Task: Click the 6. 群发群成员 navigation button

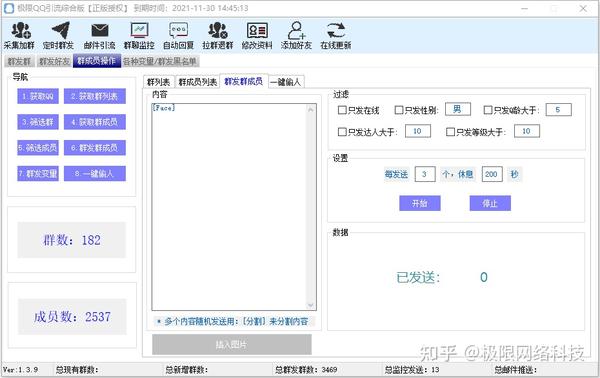Action: point(95,148)
